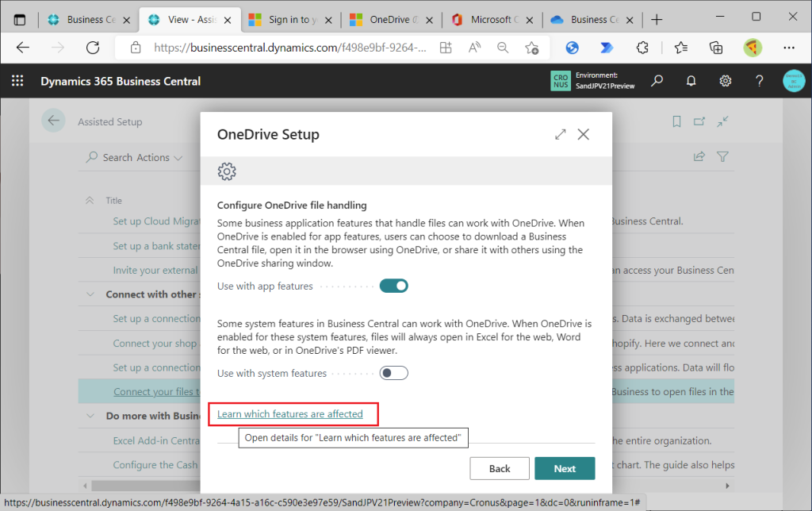
Task: Open browser settings and more menu
Action: click(x=789, y=48)
